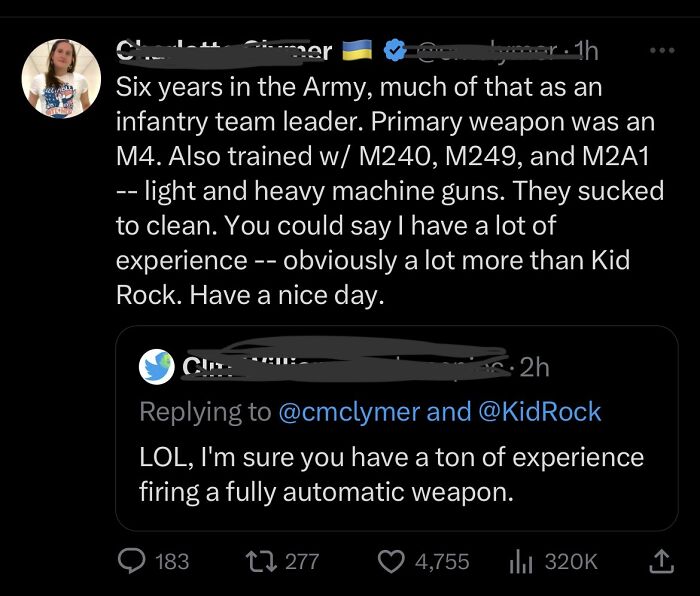This screenshot has width=700, height=596.
Task: Click the Ukraine flag emoji beside name
Action: (359, 49)
